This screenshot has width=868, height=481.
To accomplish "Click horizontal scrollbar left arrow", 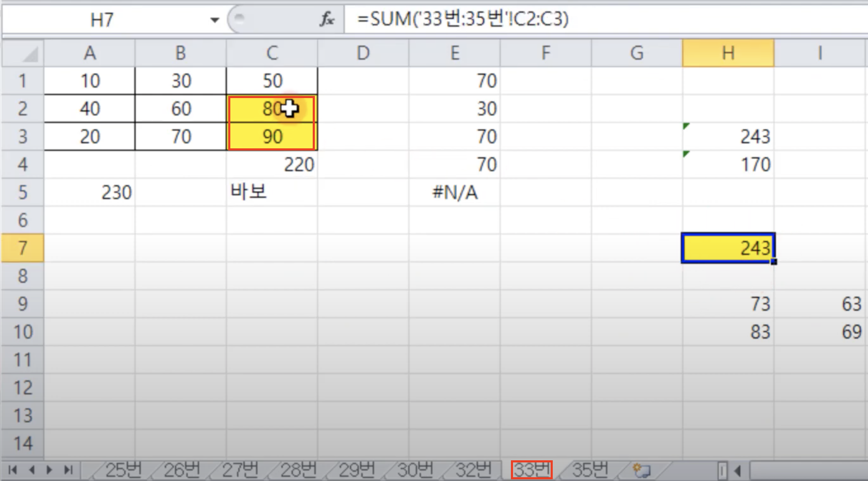I will point(738,470).
